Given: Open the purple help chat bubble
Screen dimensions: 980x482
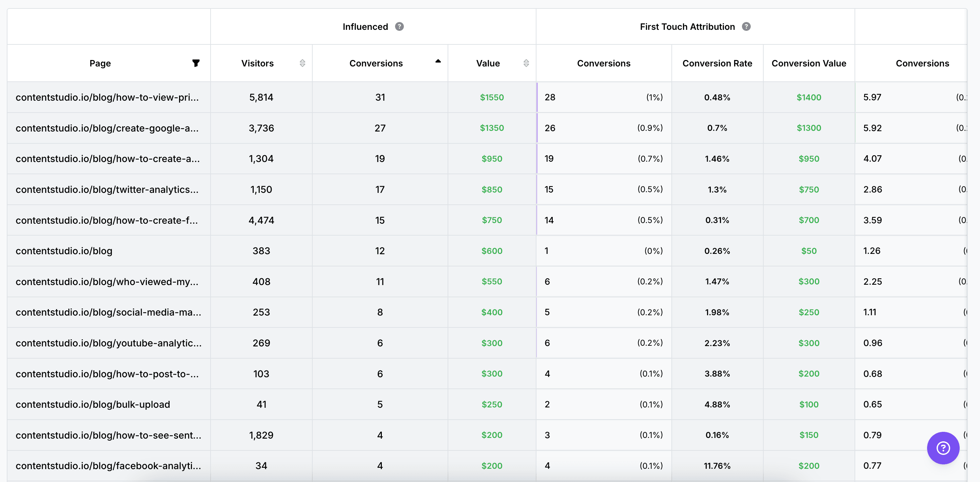Looking at the screenshot, I should click(x=943, y=448).
